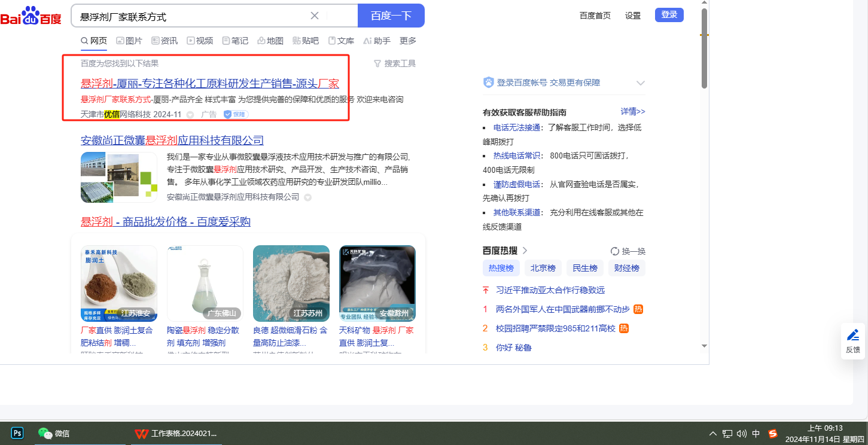Open the 设置 settings link
This screenshot has height=445, width=868.
pyautogui.click(x=633, y=16)
